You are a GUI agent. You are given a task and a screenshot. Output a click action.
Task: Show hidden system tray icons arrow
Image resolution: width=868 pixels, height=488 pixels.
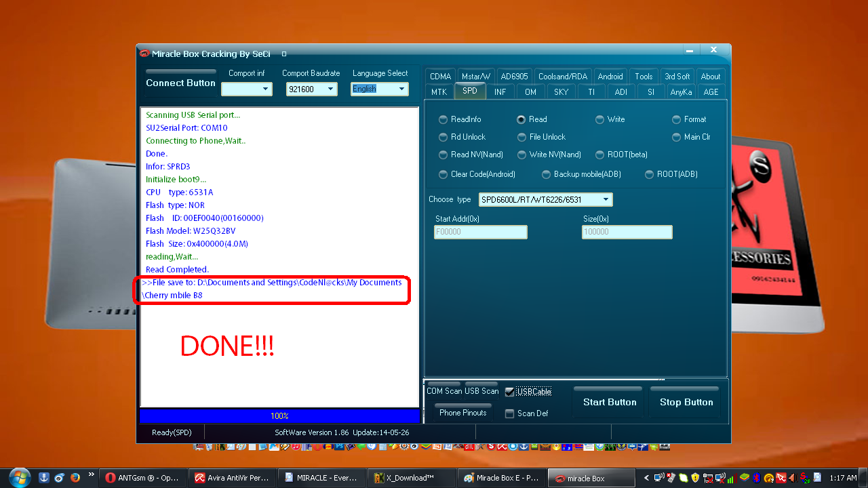[646, 478]
